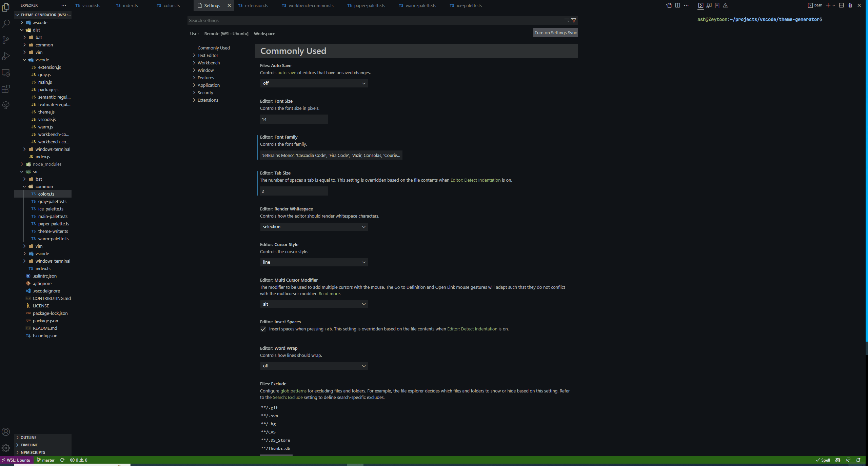Kill the terminal with trash icon
This screenshot has width=868, height=466.
tap(850, 5)
